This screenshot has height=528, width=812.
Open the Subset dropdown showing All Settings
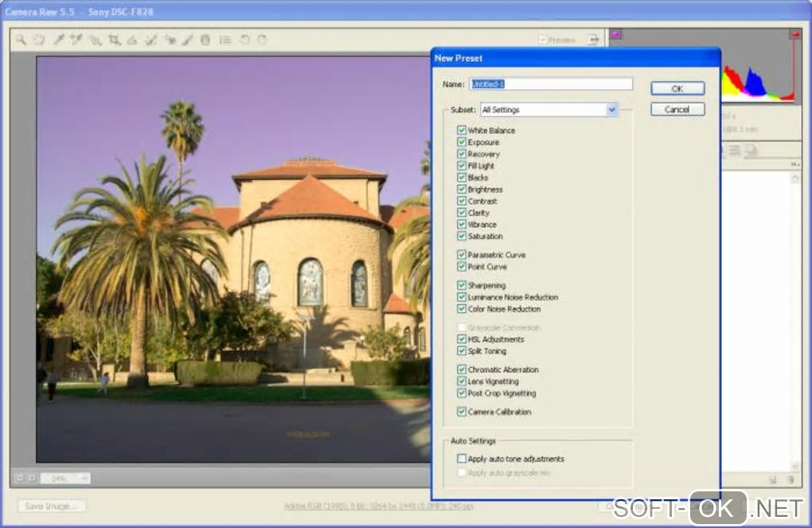click(549, 110)
